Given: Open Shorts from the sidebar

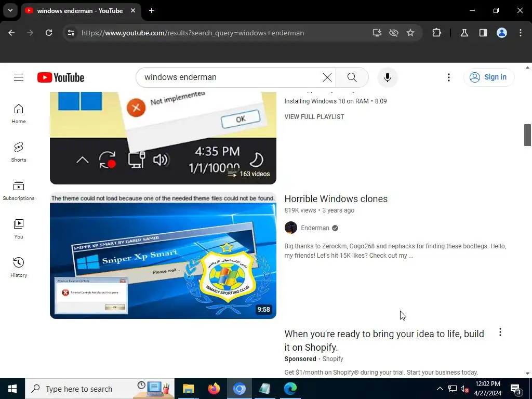Looking at the screenshot, I should click(x=19, y=152).
